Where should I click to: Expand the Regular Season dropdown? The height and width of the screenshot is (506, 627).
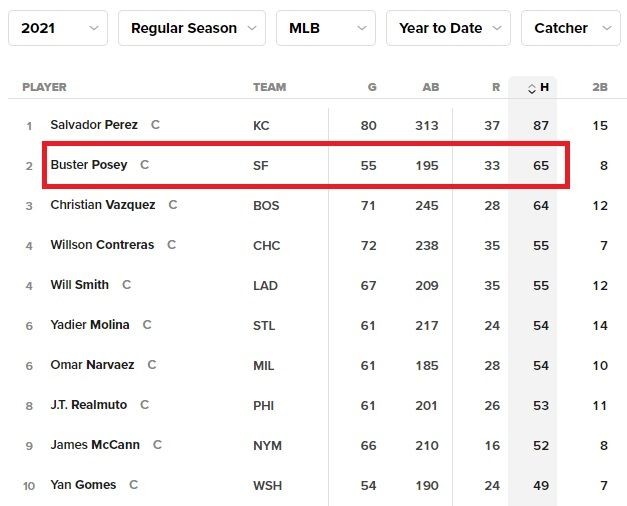[x=192, y=28]
